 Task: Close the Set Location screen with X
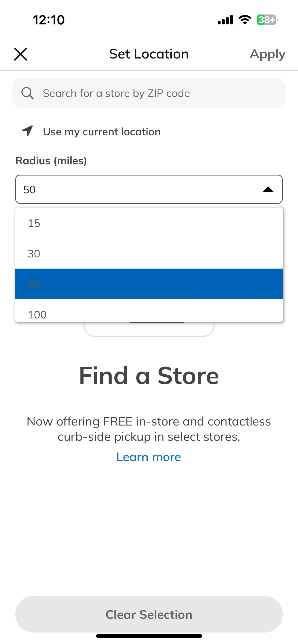(x=20, y=54)
